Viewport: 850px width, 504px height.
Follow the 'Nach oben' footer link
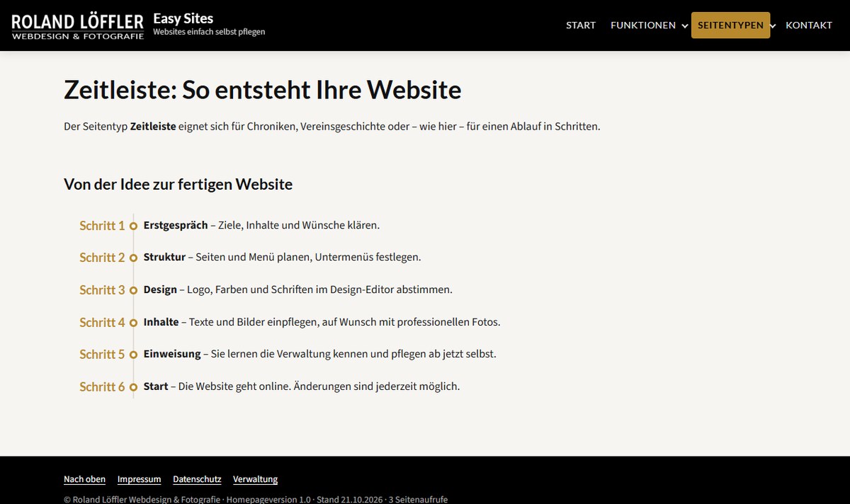click(84, 479)
